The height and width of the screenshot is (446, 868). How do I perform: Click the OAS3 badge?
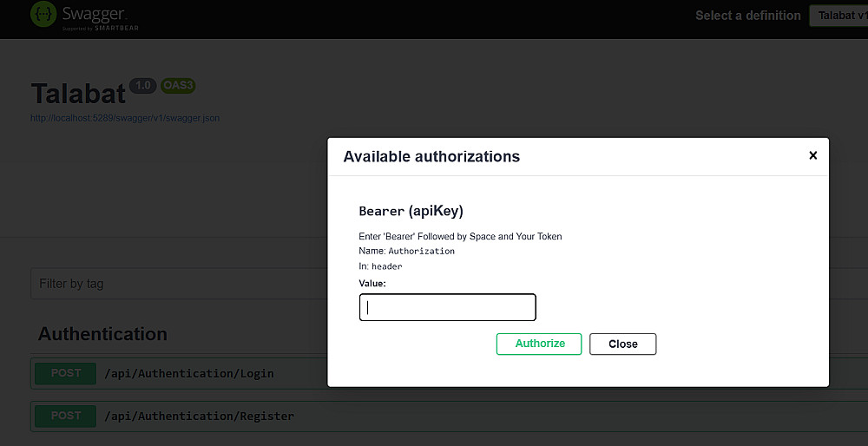[178, 85]
